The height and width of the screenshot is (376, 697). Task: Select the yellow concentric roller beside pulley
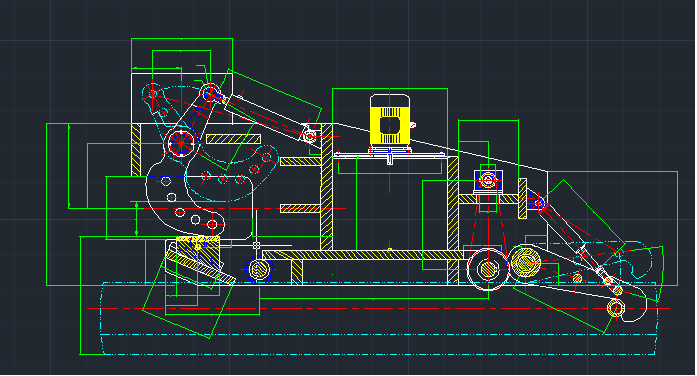[525, 263]
